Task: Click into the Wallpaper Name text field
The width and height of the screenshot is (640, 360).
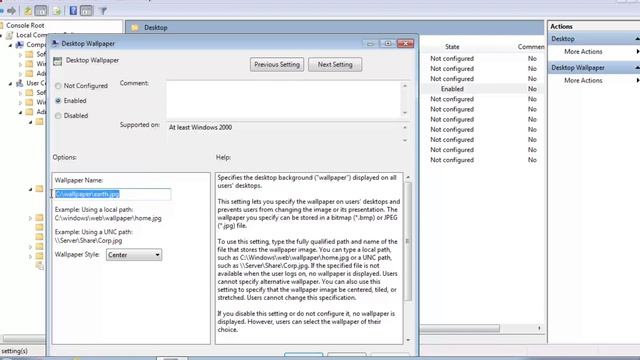Action: pos(112,194)
